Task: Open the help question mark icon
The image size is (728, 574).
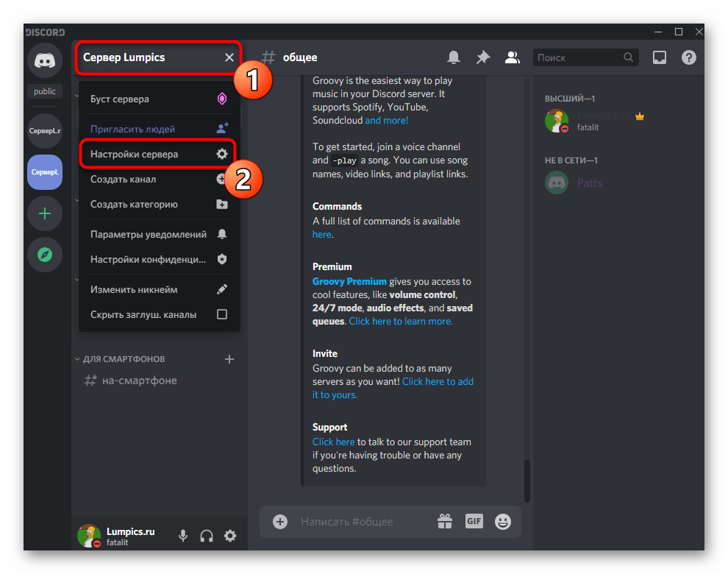Action: [688, 57]
